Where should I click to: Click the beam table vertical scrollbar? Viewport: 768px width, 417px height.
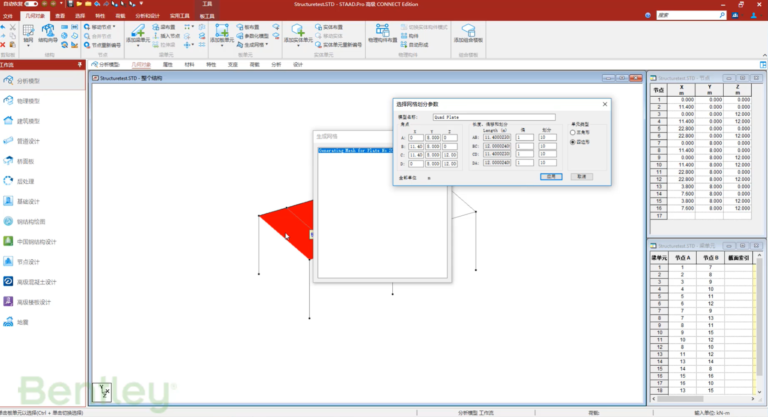pyautogui.click(x=759, y=324)
